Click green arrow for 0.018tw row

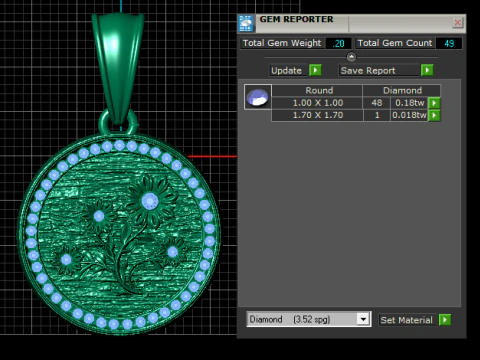[434, 115]
